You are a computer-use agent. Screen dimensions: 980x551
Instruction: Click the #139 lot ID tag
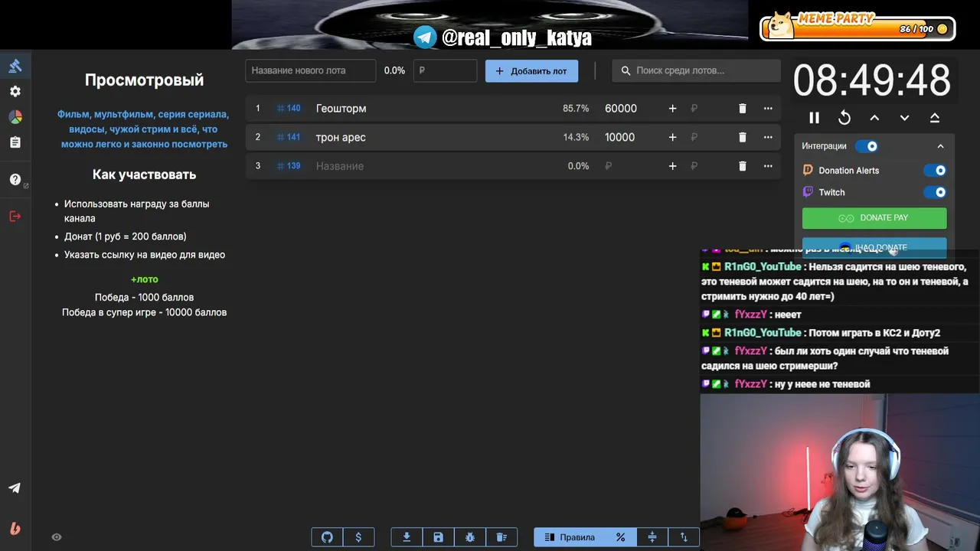tap(289, 166)
